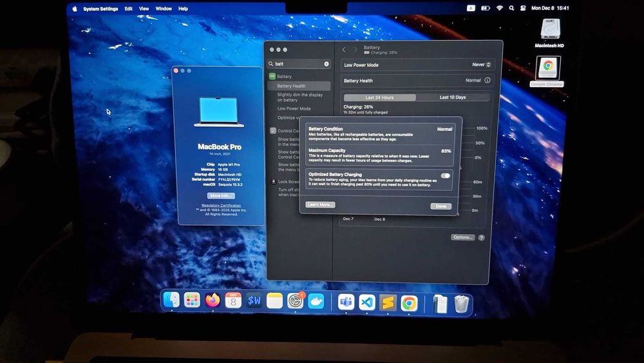Clear the settings search field
644x363 pixels.
point(327,64)
